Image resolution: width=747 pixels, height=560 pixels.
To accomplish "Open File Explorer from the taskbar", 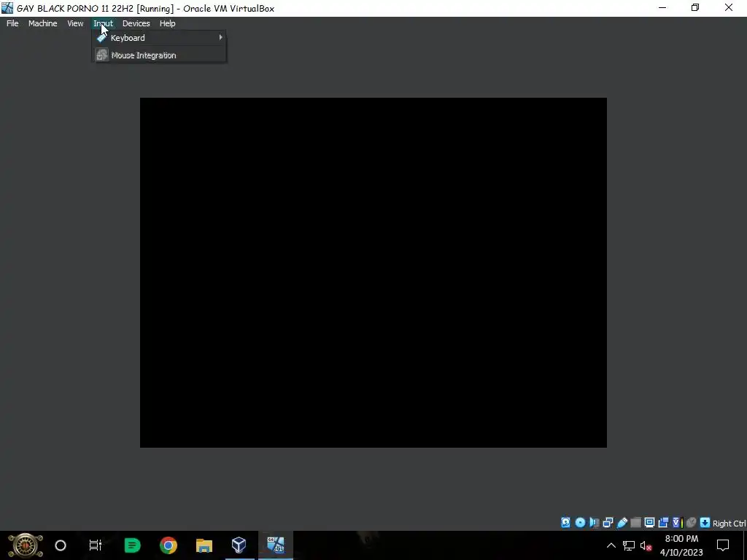I will [x=204, y=545].
